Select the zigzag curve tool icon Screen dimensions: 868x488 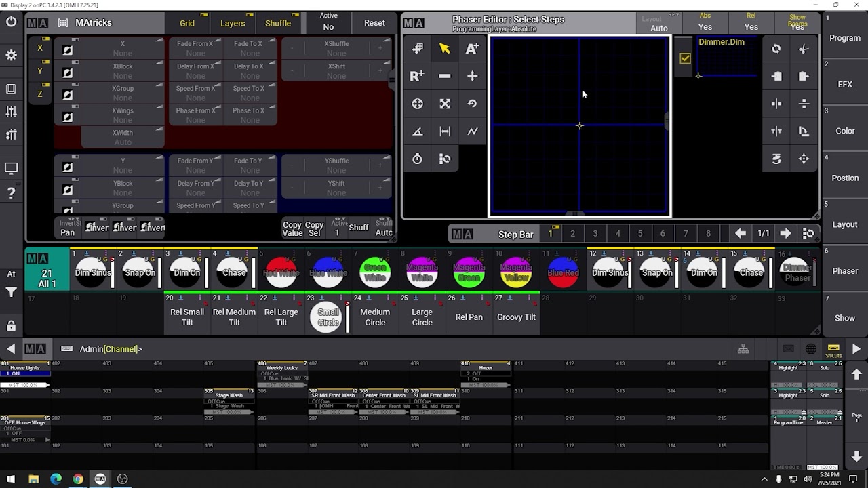point(473,131)
